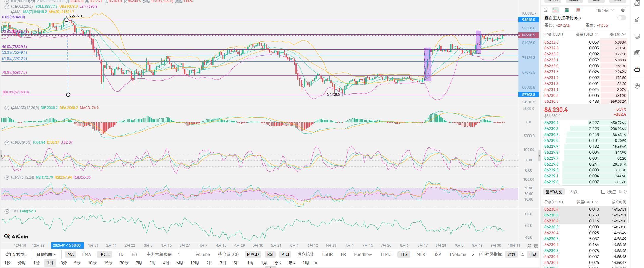The height and width of the screenshot is (268, 644).
Task: Click the edit icon beside 社区指标
Action: coord(481,254)
